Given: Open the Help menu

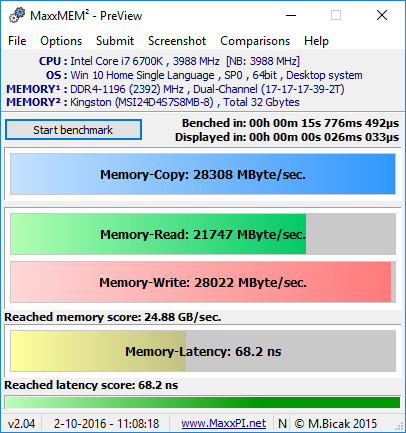Looking at the screenshot, I should click(x=316, y=41).
